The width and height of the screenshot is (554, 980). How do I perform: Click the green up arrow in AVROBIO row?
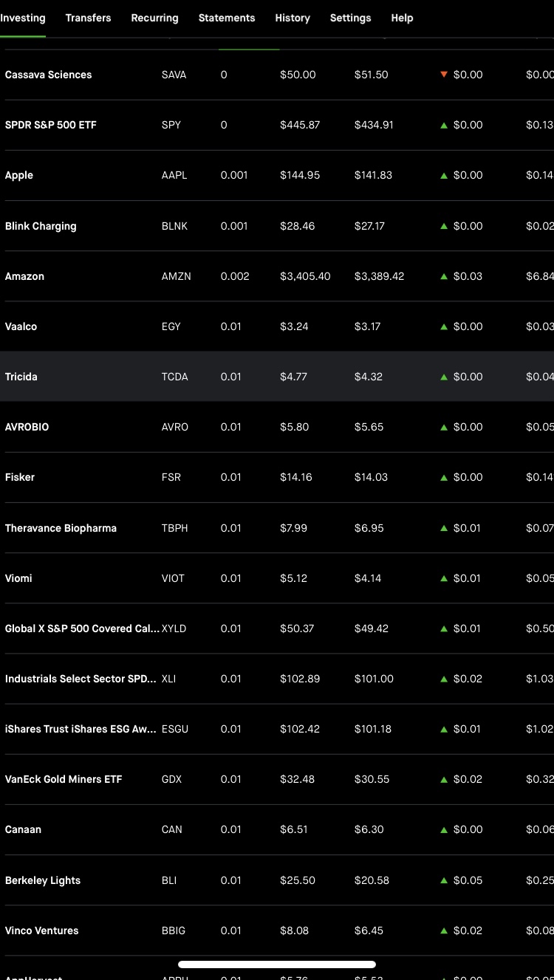click(444, 427)
